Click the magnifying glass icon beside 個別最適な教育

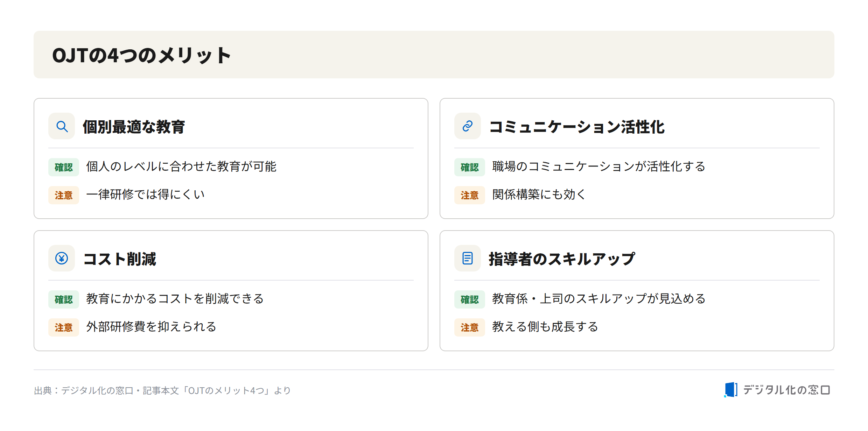click(x=62, y=126)
